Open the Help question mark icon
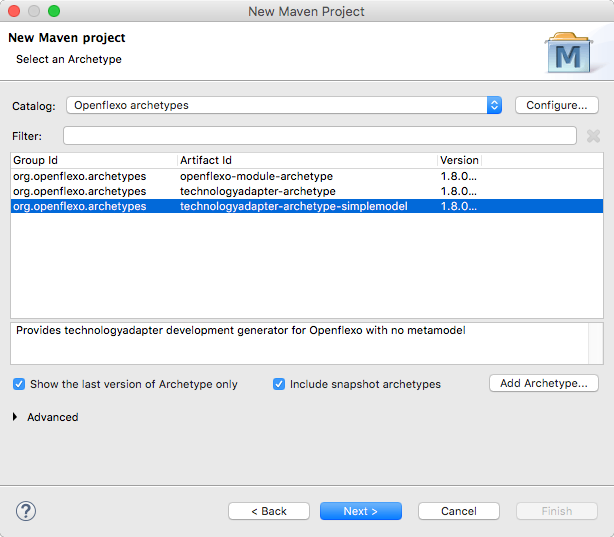Viewport: 614px width, 537px height. tap(26, 511)
